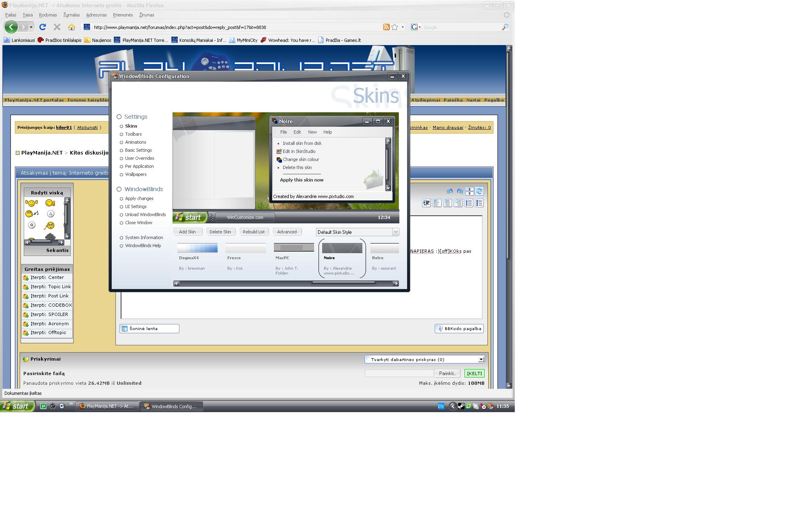Click the skin list horizontal scrollbar thumb

coord(343,283)
